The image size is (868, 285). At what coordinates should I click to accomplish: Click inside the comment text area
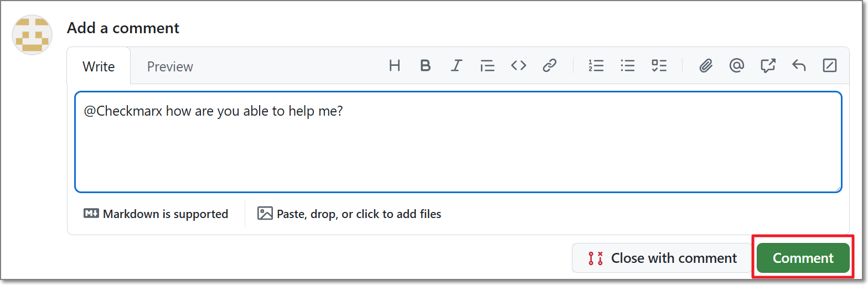coord(458,142)
